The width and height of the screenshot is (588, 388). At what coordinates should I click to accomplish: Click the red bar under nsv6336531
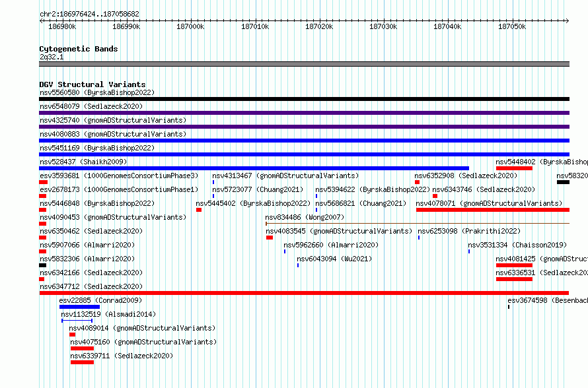coord(514,279)
